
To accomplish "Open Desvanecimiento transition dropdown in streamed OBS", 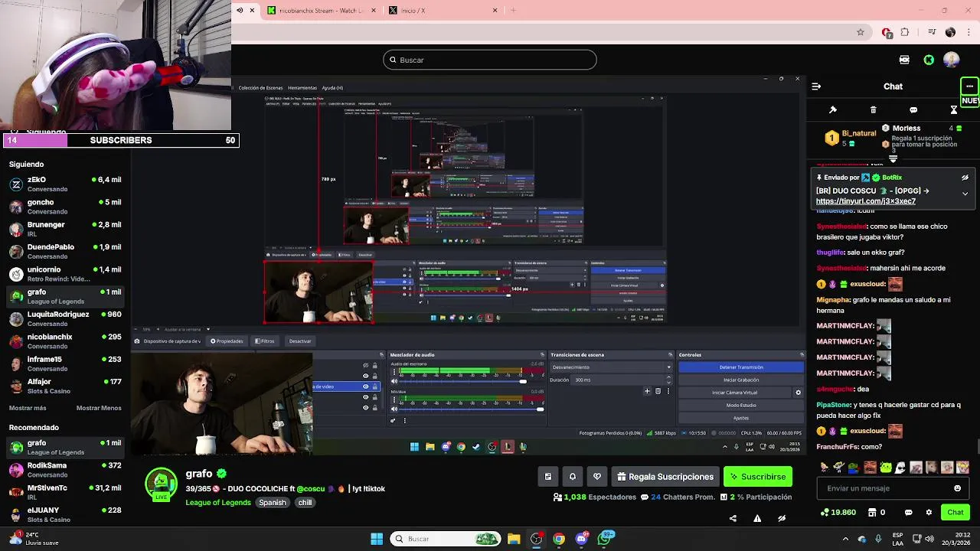I will point(611,367).
